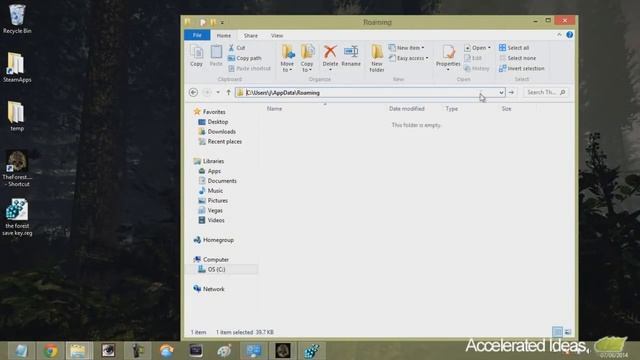Open the Help question mark icon
The width and height of the screenshot is (640, 360).
[x=570, y=35]
